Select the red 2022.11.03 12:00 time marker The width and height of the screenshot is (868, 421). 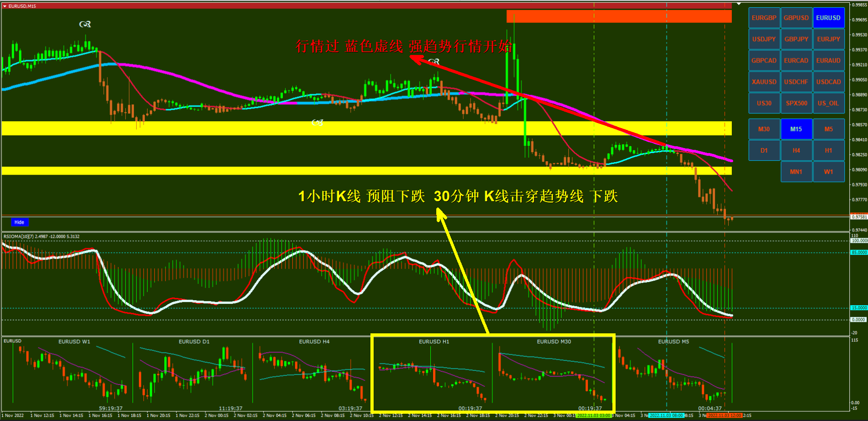(x=724, y=416)
